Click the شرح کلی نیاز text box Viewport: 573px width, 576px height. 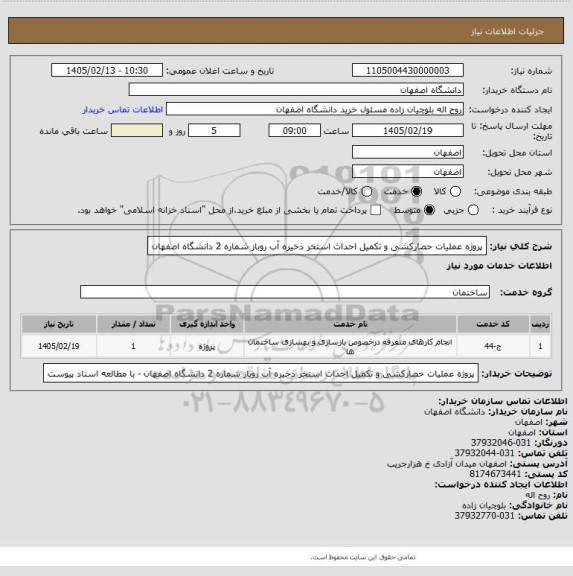(317, 246)
